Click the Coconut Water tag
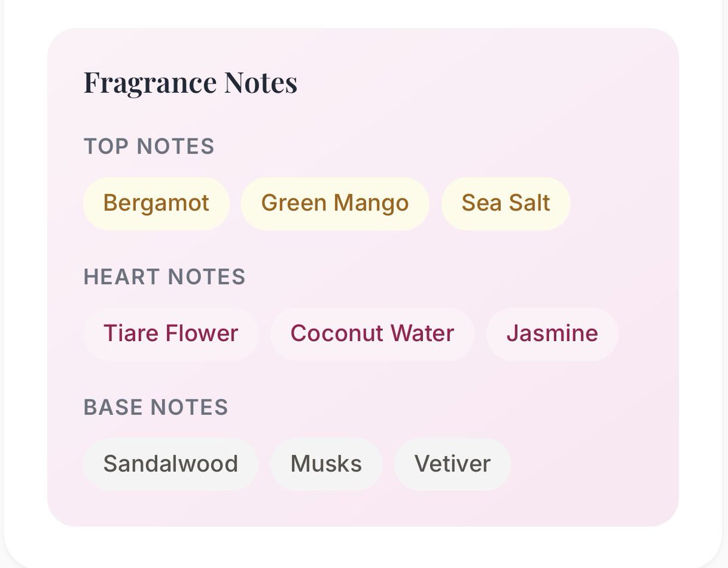 [x=372, y=334]
